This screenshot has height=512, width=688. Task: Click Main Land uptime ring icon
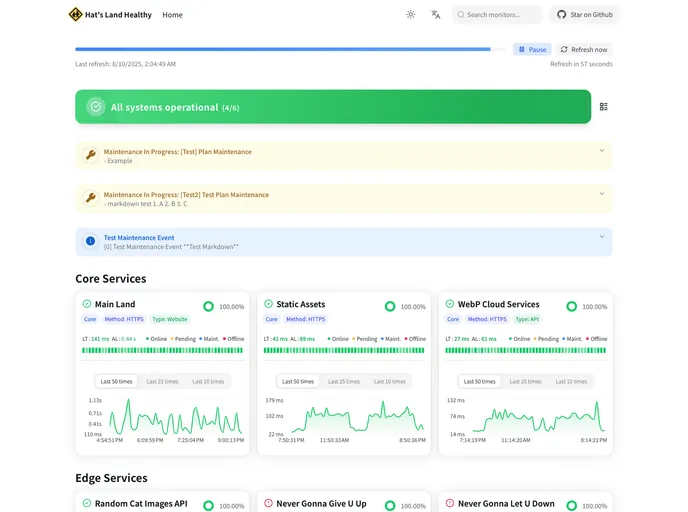[208, 306]
